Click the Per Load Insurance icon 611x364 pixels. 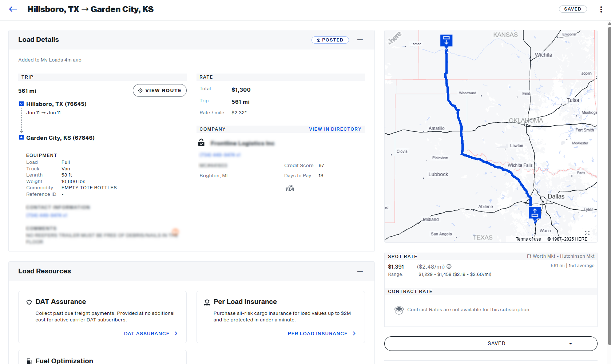click(207, 302)
